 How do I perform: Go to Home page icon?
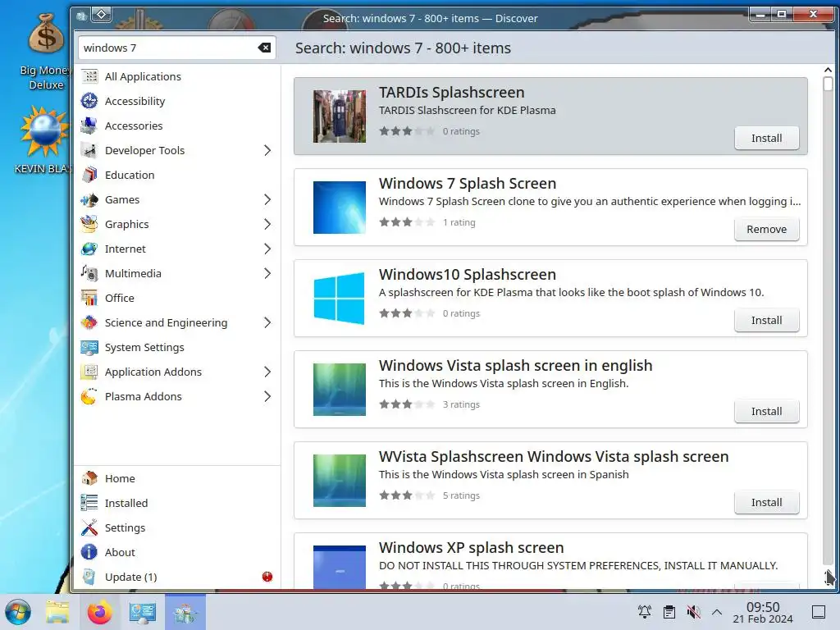pos(89,478)
